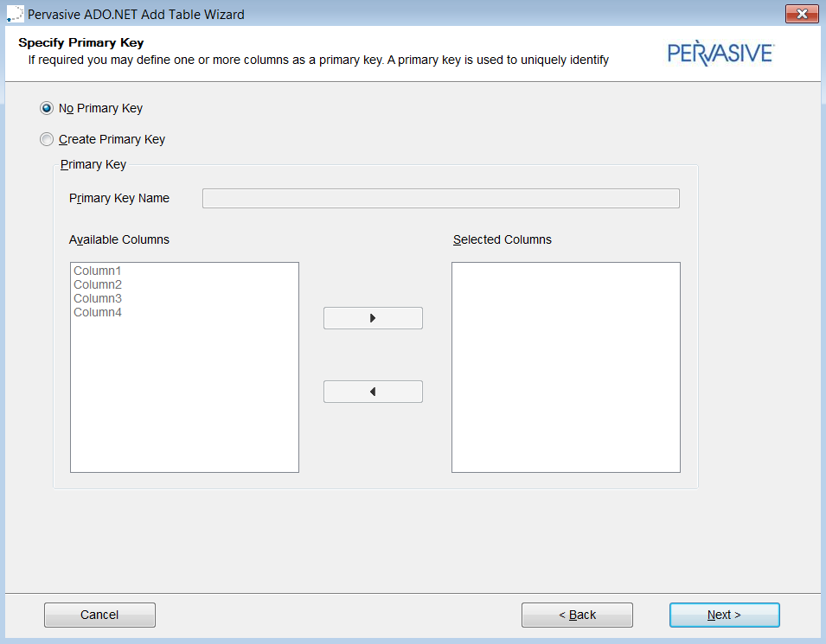
Task: Choose the Create Primary Key radio button
Action: [47, 139]
